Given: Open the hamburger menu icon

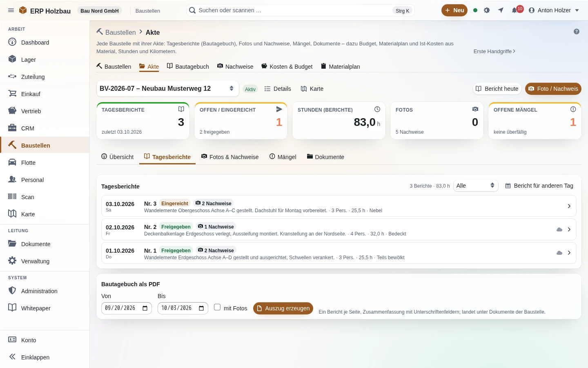Looking at the screenshot, I should tap(11, 10).
